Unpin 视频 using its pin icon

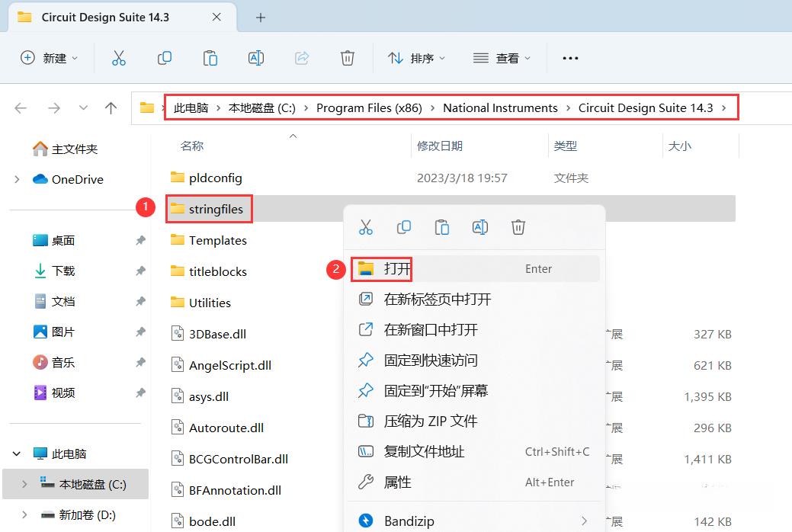(140, 393)
